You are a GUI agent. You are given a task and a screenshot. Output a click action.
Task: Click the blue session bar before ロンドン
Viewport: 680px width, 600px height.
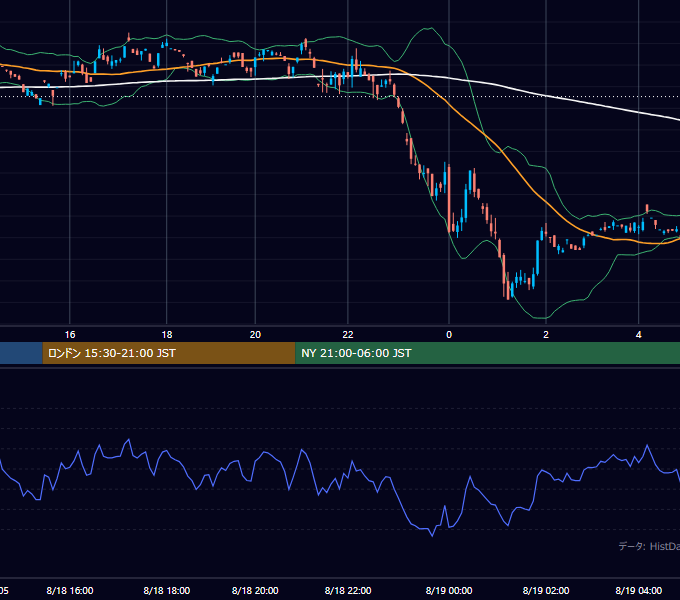(x=21, y=353)
